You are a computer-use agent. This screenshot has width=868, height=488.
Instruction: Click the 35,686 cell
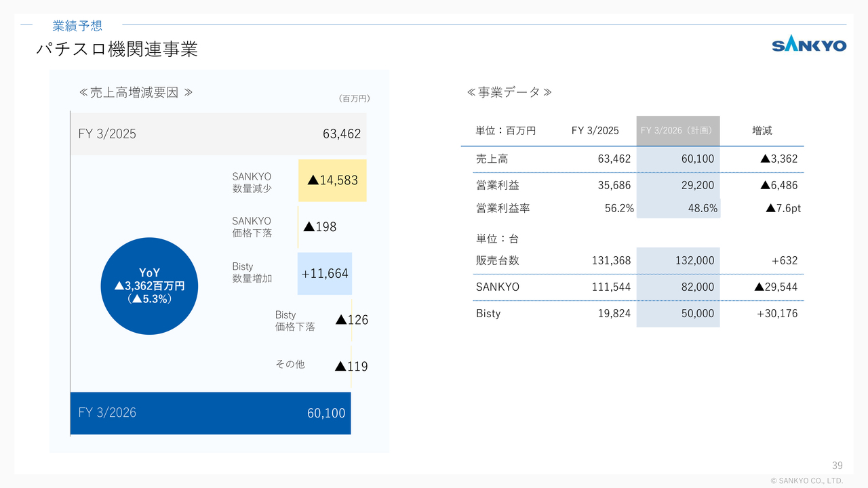pyautogui.click(x=614, y=185)
